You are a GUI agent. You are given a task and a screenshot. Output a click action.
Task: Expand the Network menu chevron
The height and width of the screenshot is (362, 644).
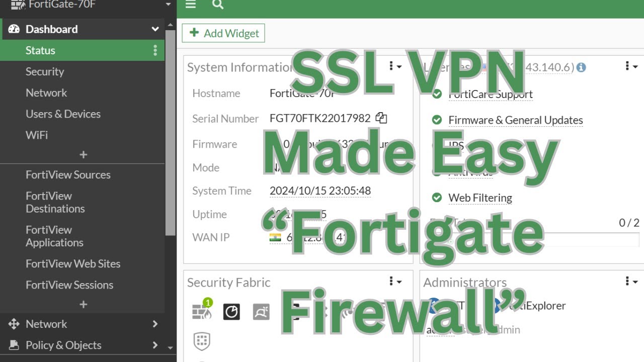(x=155, y=324)
